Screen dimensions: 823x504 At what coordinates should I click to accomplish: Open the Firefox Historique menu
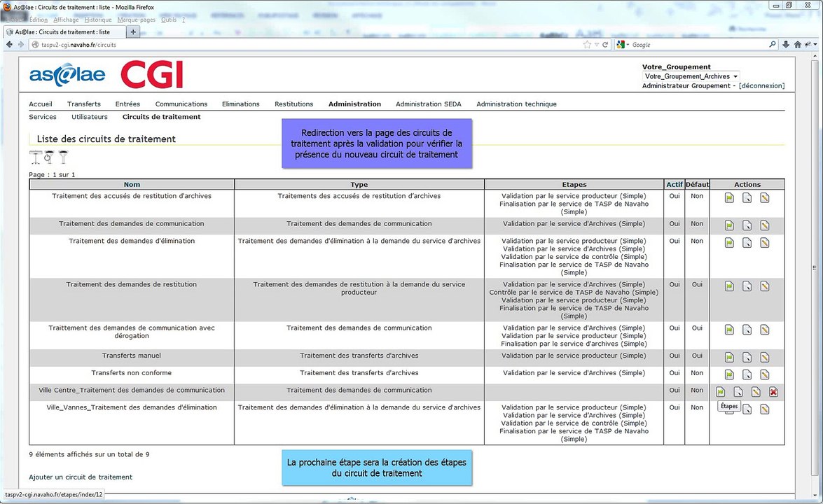(98, 20)
